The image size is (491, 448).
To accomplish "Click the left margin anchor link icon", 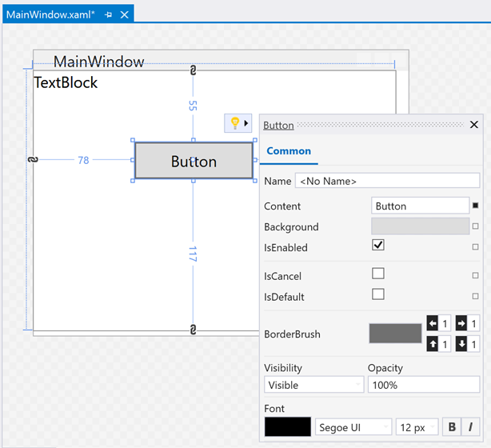I will pyautogui.click(x=33, y=160).
